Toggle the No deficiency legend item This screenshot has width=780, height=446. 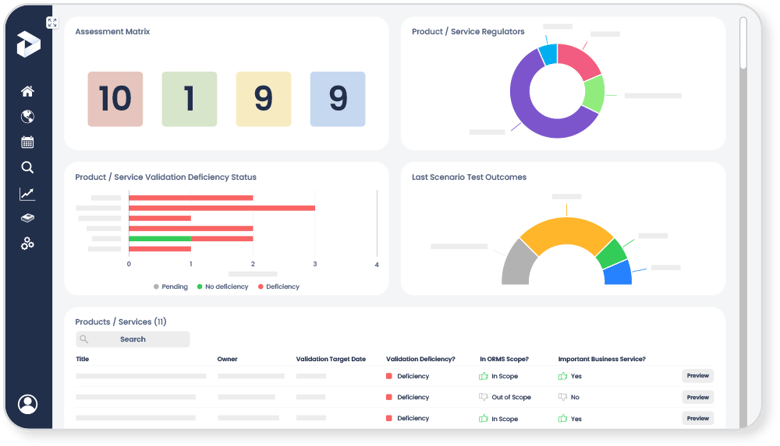pos(222,287)
